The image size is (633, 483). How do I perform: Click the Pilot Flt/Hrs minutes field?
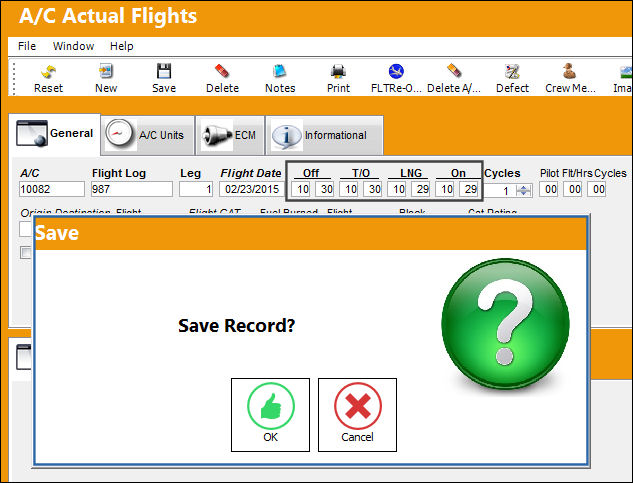572,189
